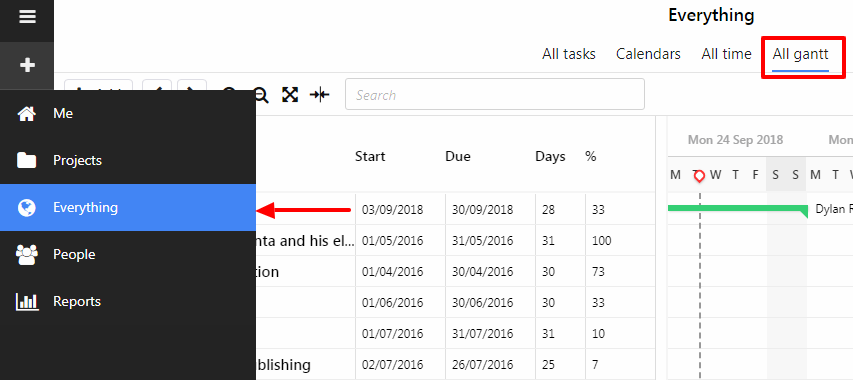
Task: Open the People menu item
Action: click(x=128, y=254)
